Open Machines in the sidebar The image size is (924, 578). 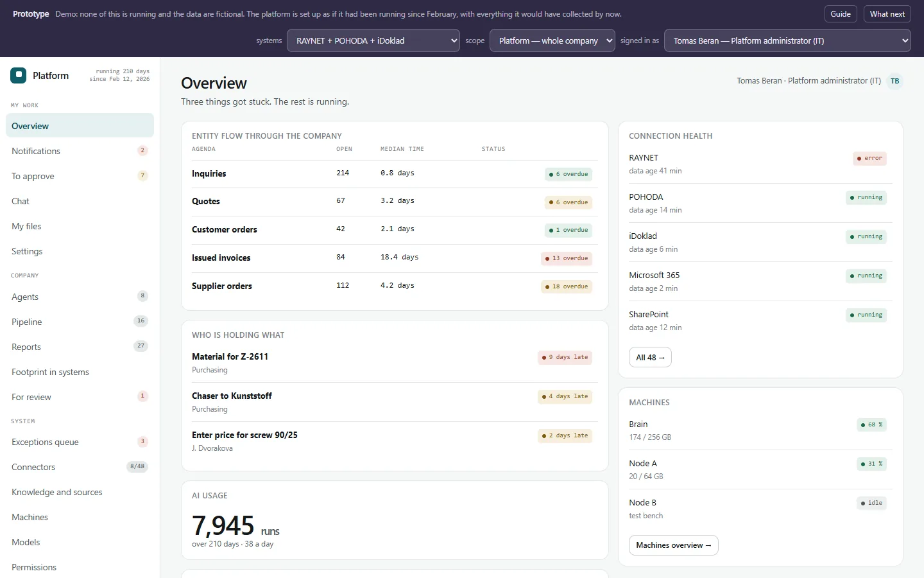[80, 517]
